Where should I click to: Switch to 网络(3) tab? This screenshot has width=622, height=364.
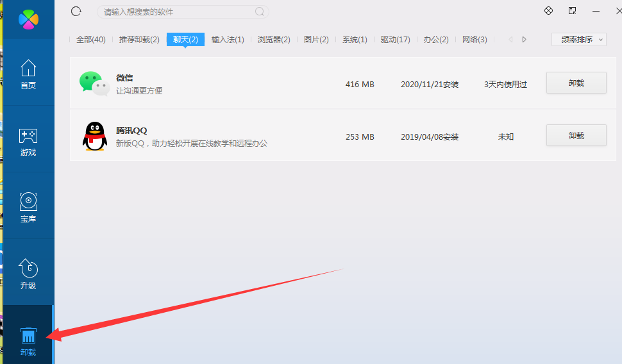coord(475,39)
